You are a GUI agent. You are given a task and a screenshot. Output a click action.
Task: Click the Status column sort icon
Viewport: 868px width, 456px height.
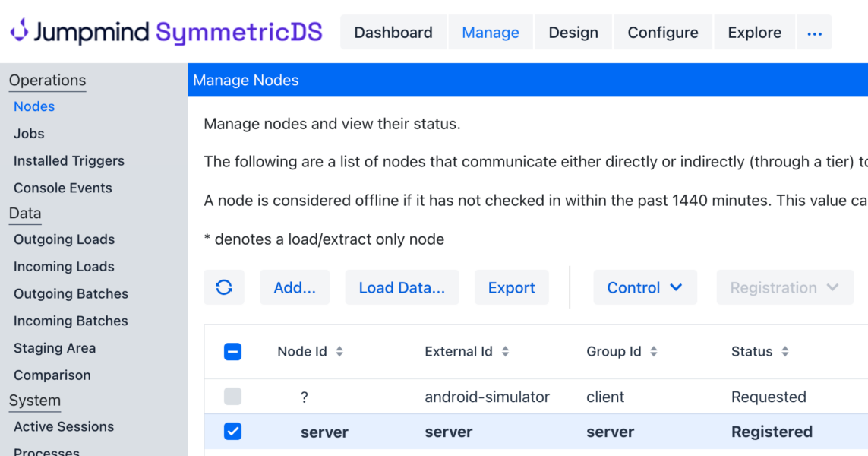click(x=784, y=352)
